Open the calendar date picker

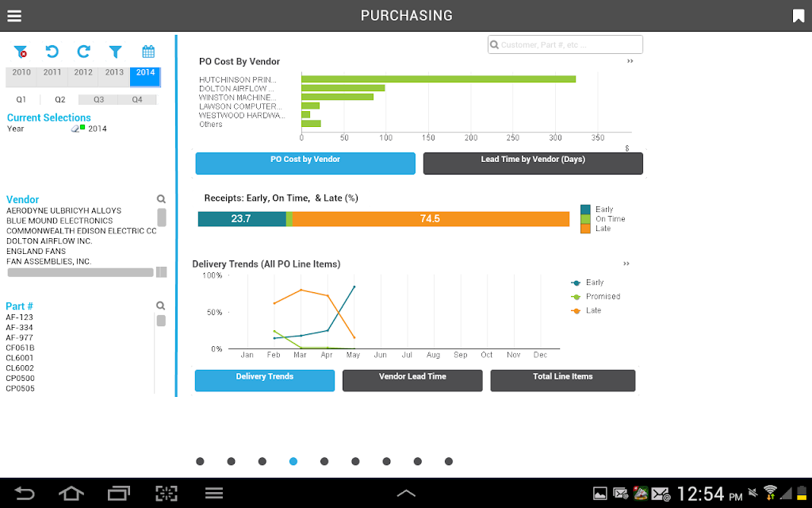click(148, 52)
